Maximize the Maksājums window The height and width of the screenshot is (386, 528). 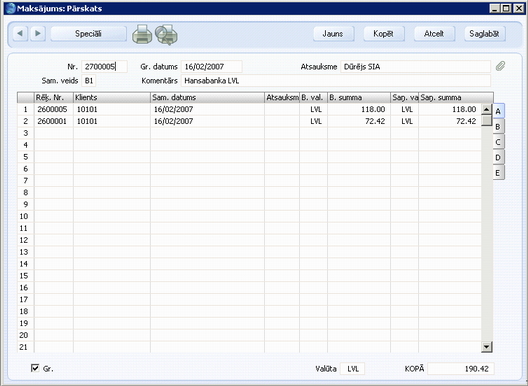(506, 8)
